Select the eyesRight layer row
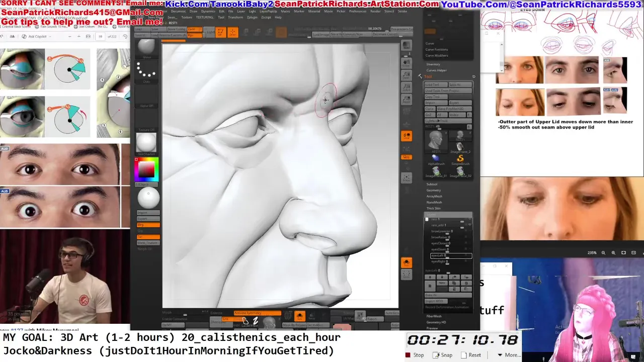The height and width of the screenshot is (362, 644). pyautogui.click(x=450, y=262)
